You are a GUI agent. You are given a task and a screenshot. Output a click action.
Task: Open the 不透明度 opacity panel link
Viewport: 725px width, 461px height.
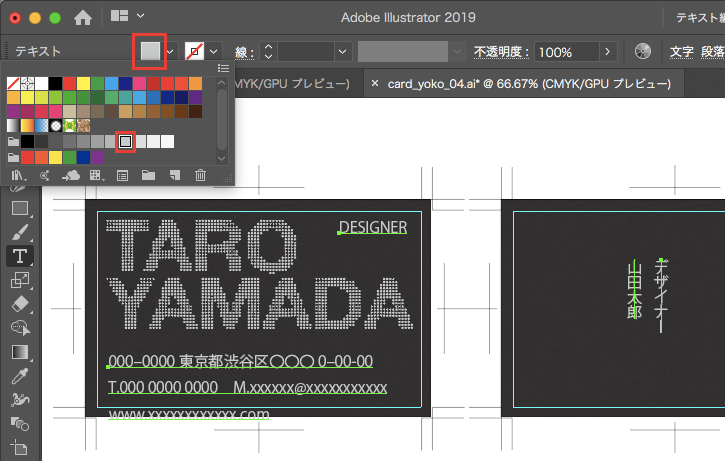tap(501, 51)
